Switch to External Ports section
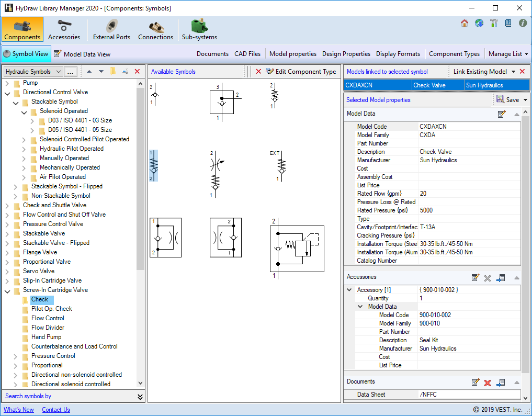The height and width of the screenshot is (416, 532). 111,30
